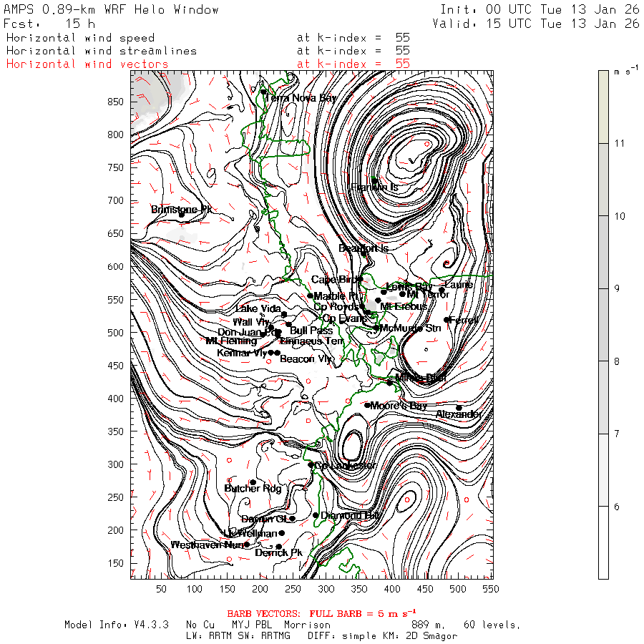Select the Moore's Bay station marker

point(367,406)
